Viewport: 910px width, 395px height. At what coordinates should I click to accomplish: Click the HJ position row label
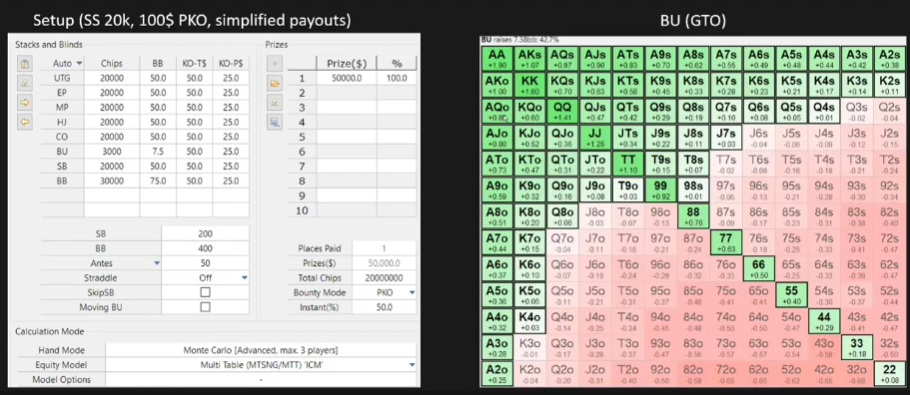pyautogui.click(x=62, y=122)
